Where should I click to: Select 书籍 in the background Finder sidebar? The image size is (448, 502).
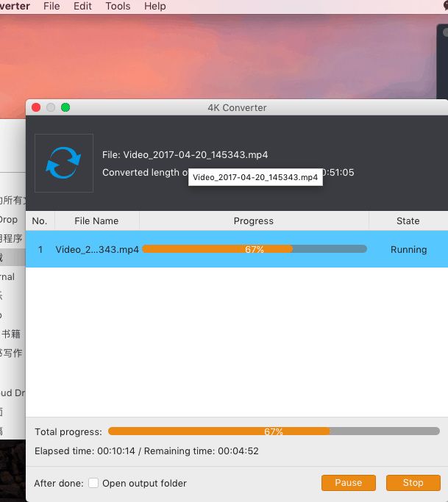click(11, 334)
